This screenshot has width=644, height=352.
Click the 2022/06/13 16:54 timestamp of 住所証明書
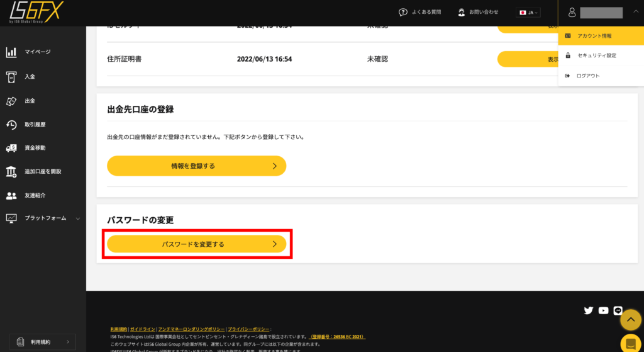(265, 59)
